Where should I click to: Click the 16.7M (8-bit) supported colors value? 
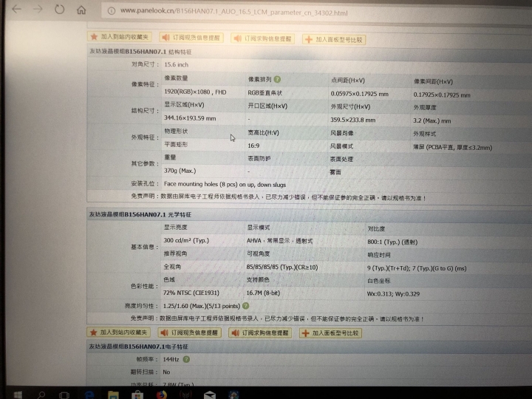pyautogui.click(x=263, y=293)
